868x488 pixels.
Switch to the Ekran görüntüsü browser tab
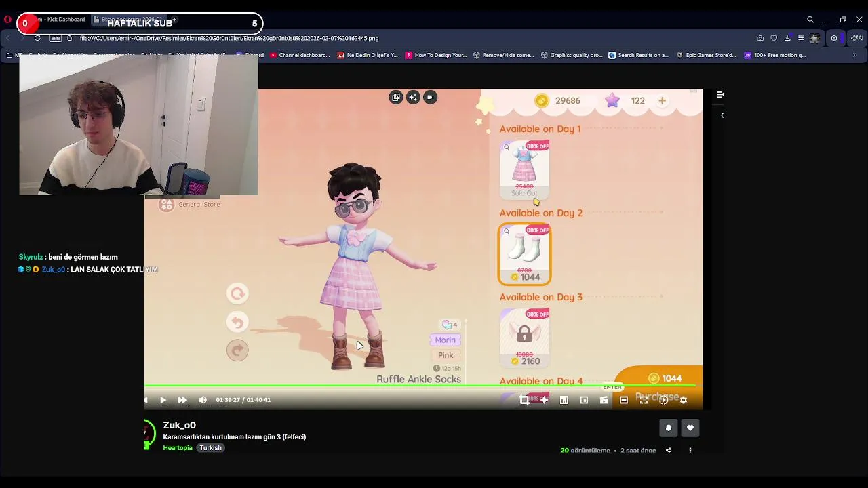tap(129, 20)
